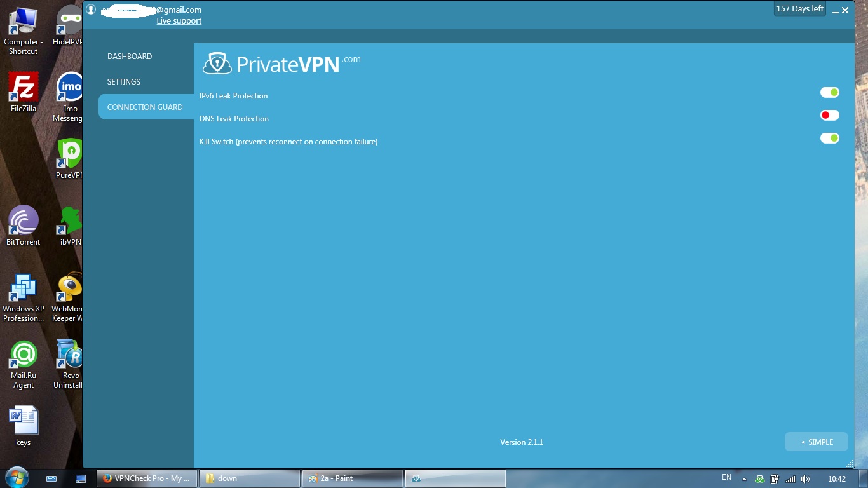Select the Connection Guard section
Screen dimensions: 868x488
pos(146,107)
